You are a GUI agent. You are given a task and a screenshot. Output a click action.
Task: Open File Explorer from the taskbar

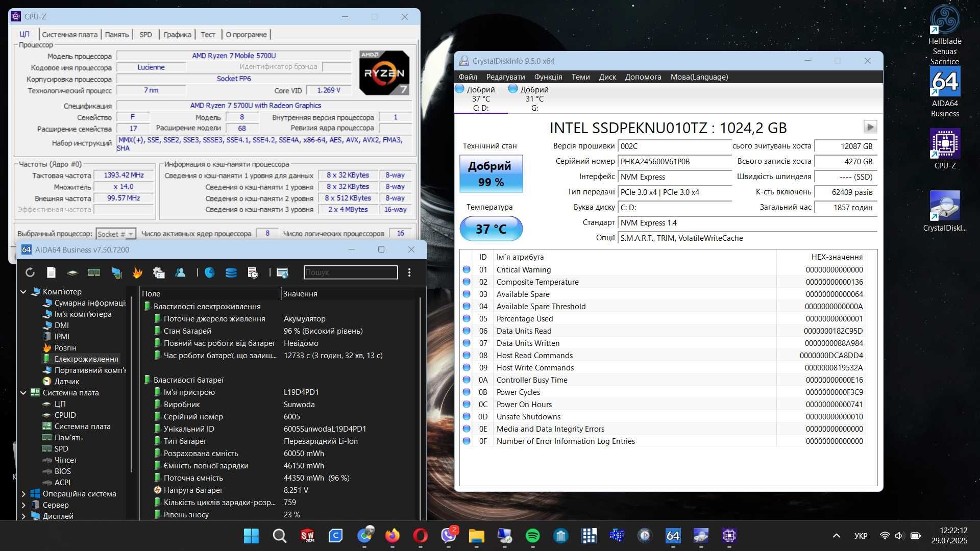pos(476,535)
